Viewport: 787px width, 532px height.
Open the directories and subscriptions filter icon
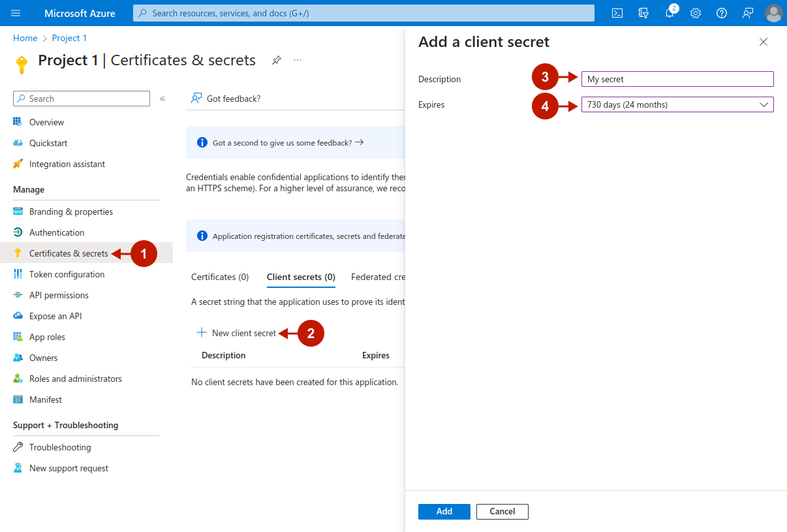[643, 13]
